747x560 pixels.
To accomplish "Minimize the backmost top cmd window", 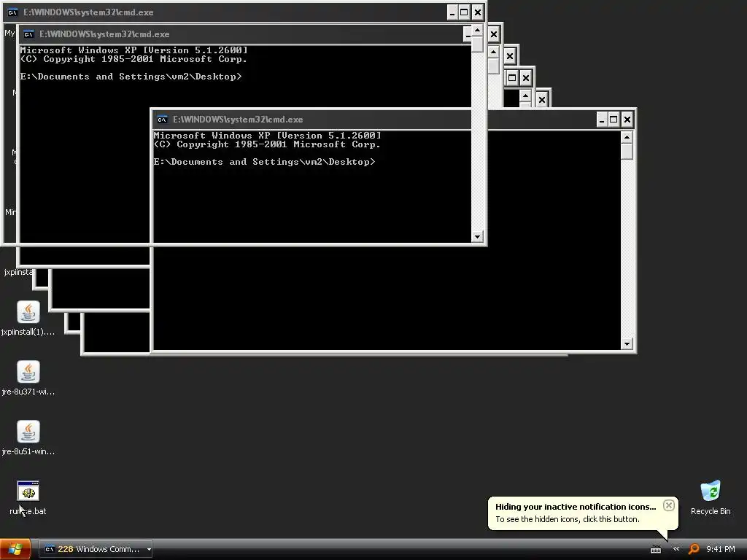I will (452, 12).
